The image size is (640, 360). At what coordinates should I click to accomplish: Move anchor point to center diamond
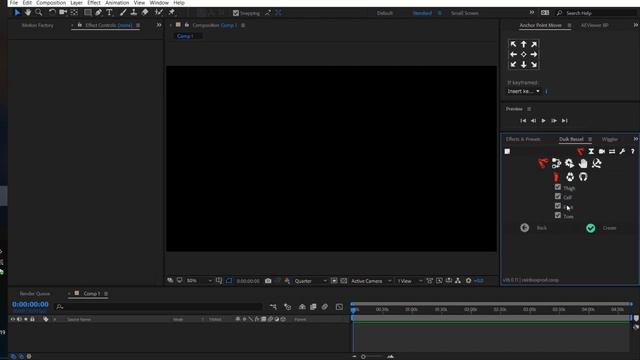tap(524, 54)
